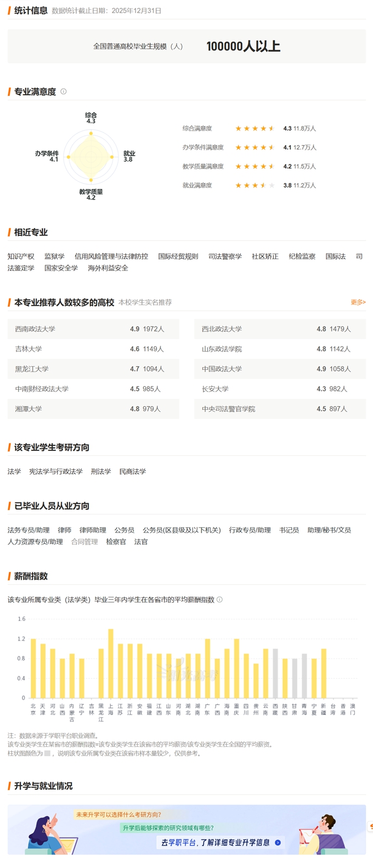Click the 上海 salary bar in chart
Viewport: 373px width, 868px height.
point(111,663)
